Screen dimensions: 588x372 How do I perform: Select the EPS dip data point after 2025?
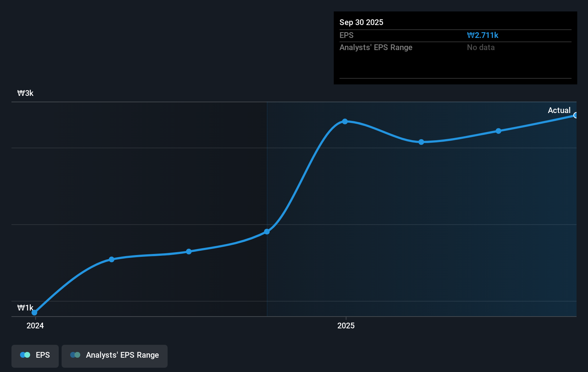(x=421, y=142)
